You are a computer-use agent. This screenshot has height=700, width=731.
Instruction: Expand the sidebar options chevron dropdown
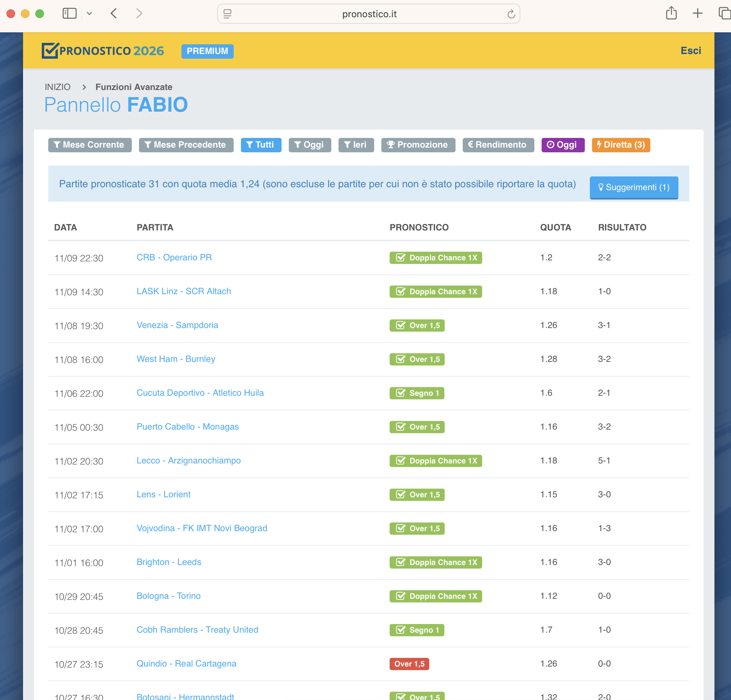(x=89, y=14)
